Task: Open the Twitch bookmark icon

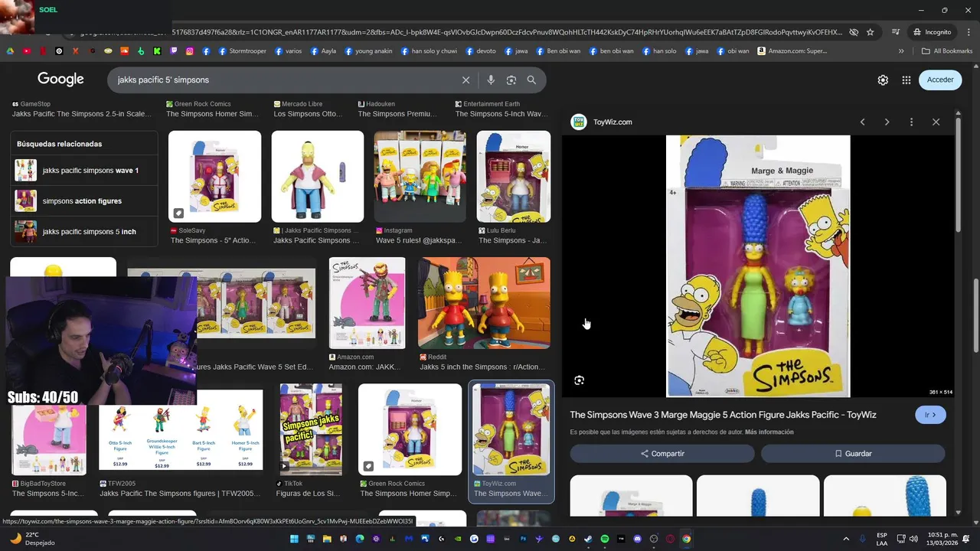Action: point(174,51)
